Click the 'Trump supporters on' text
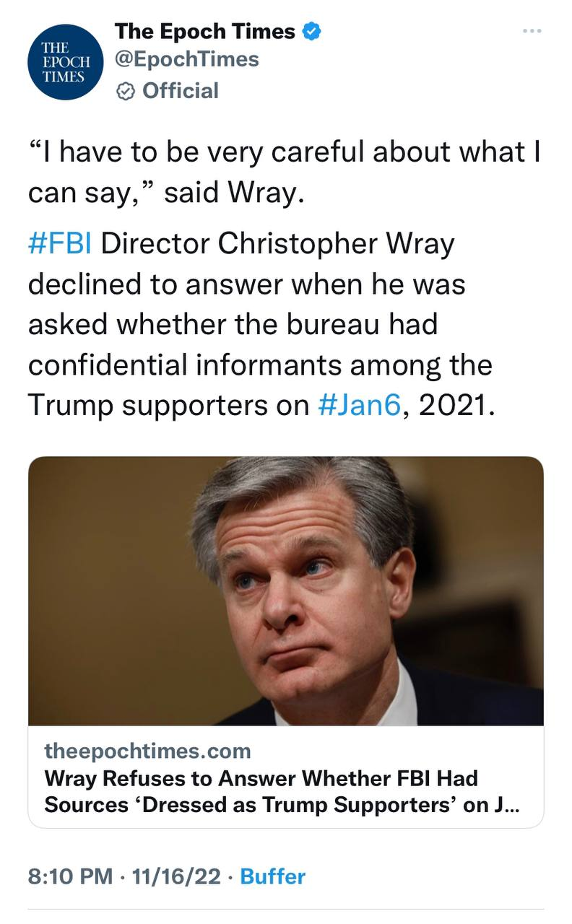Screen dimensions: 572x924 click(x=168, y=406)
